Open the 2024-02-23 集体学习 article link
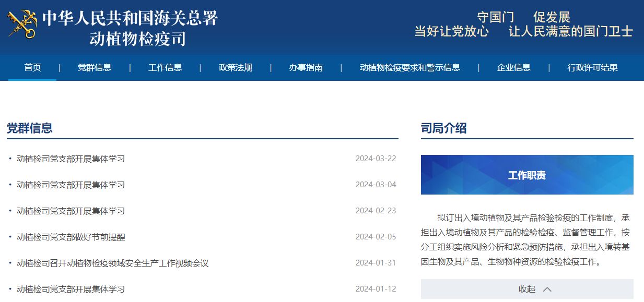The width and height of the screenshot is (644, 302). 71,211
